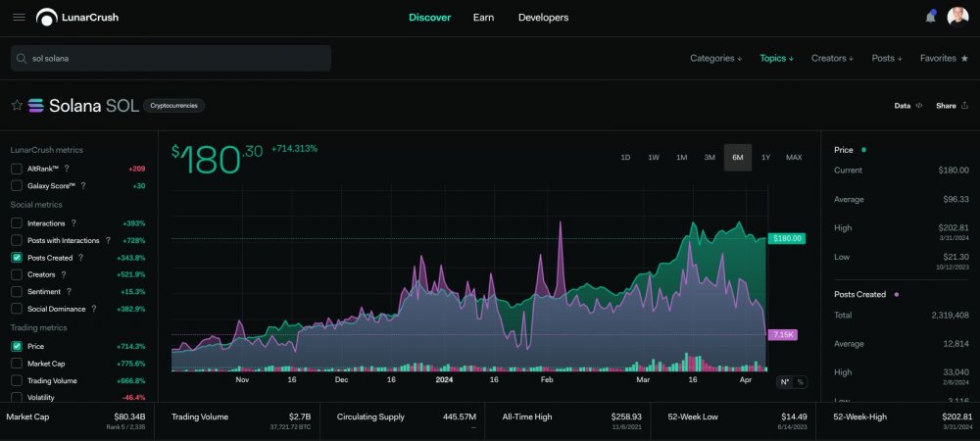This screenshot has height=441, width=980.
Task: Uncheck the Posts Created metric
Action: point(17,257)
